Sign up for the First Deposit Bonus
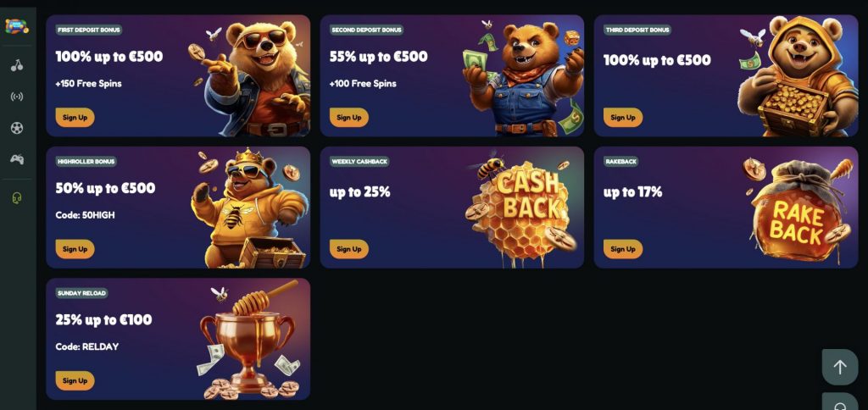The image size is (868, 410). (x=75, y=117)
